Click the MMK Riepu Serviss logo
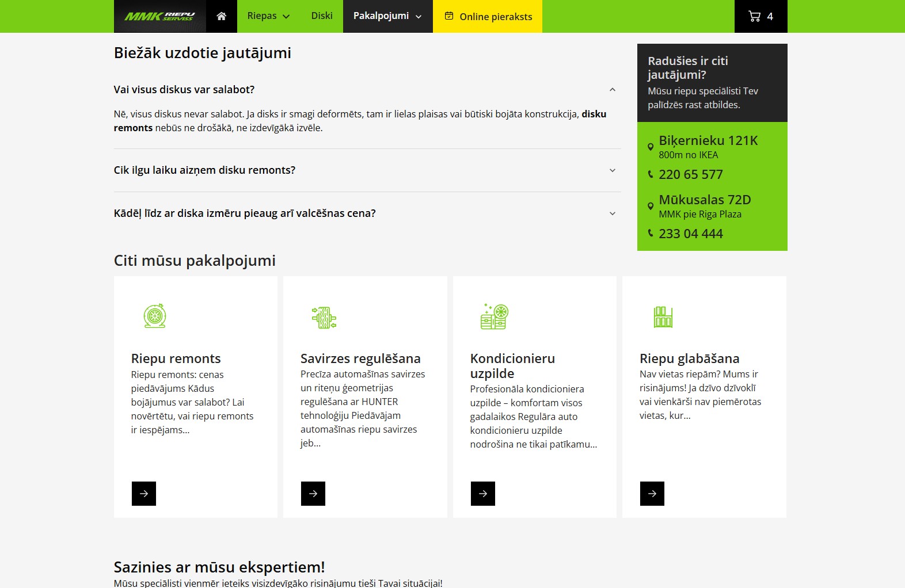 point(159,16)
